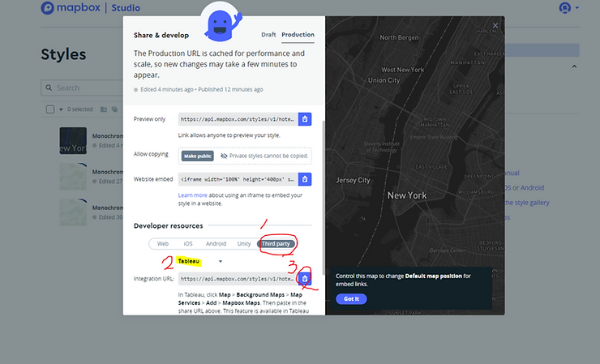This screenshot has height=364, width=600.
Task: Click the Preview only URL field
Action: (238, 119)
